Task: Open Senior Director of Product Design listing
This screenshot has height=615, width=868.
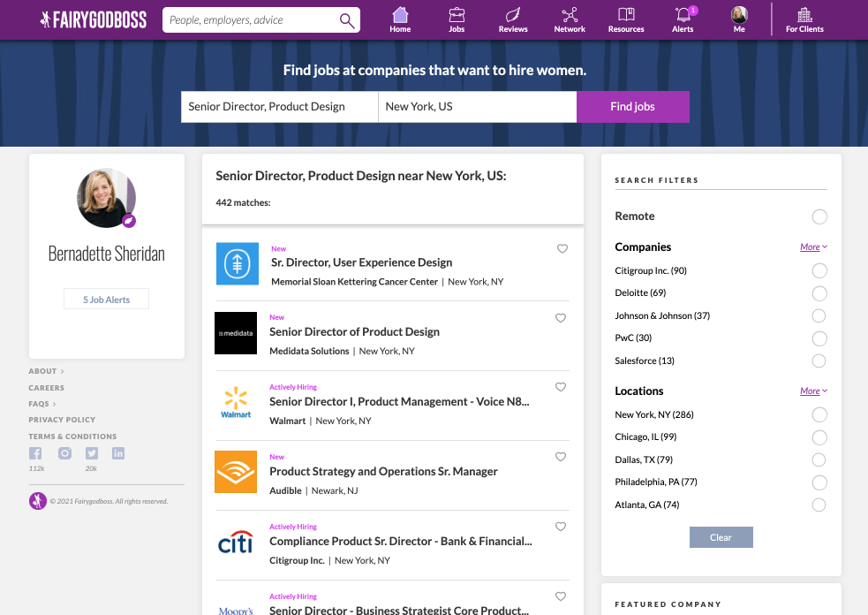Action: pyautogui.click(x=354, y=332)
